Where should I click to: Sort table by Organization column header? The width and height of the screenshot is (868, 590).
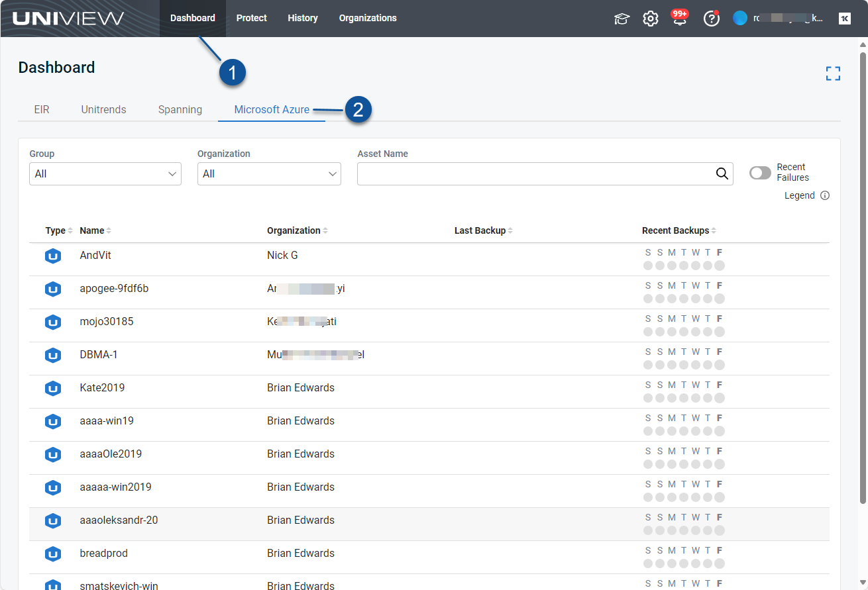click(x=298, y=230)
